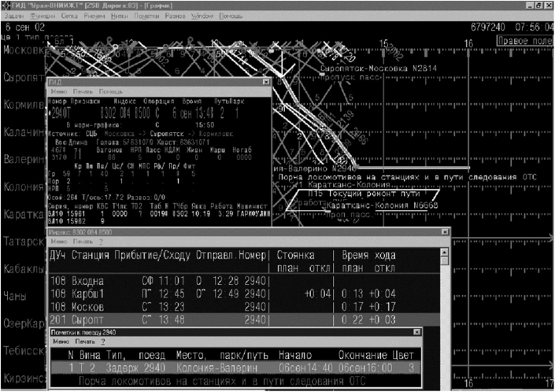Open the Функции menu
Image resolution: width=555 pixels, height=392 pixels.
click(x=39, y=16)
